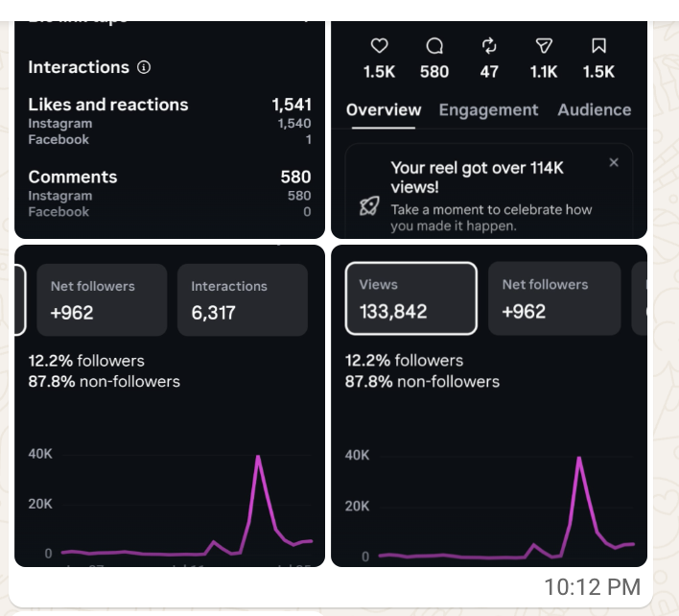Select the Views 133,842 card
Screen dimensions: 679x616
pyautogui.click(x=411, y=298)
